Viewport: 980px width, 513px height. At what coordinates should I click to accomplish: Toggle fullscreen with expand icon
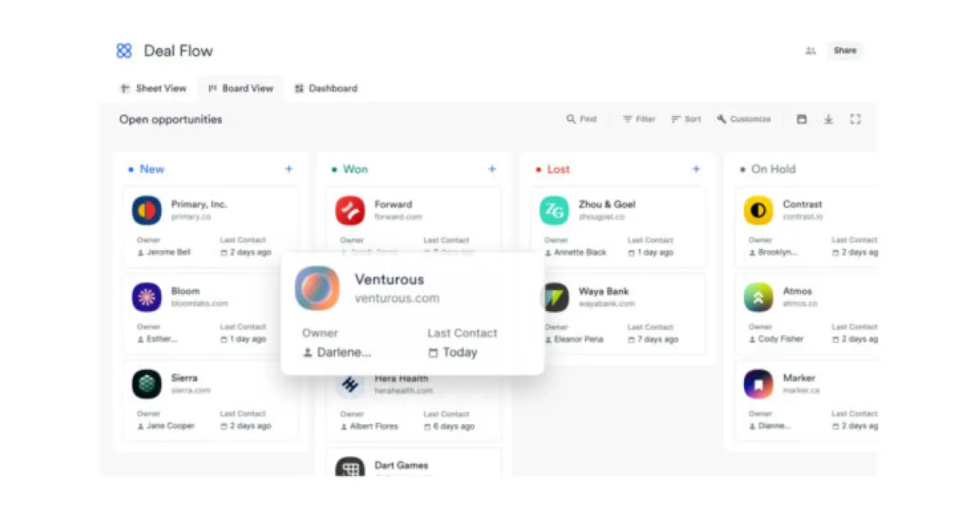click(x=855, y=119)
